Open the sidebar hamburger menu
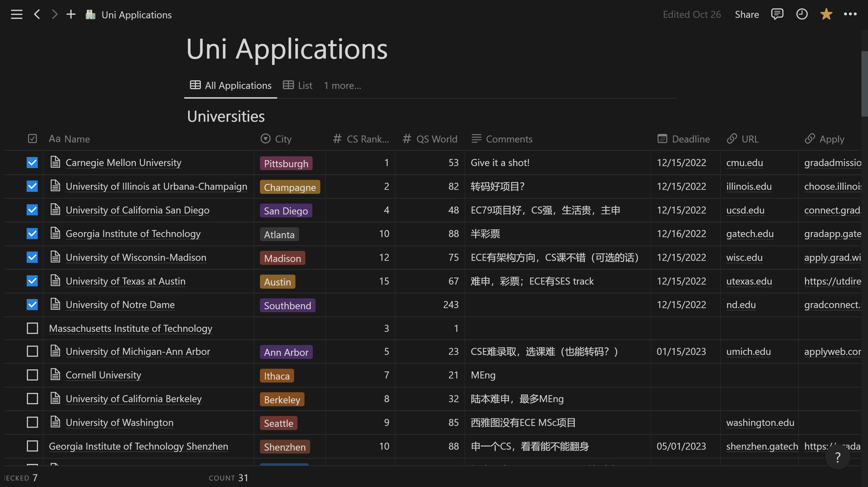 [17, 14]
